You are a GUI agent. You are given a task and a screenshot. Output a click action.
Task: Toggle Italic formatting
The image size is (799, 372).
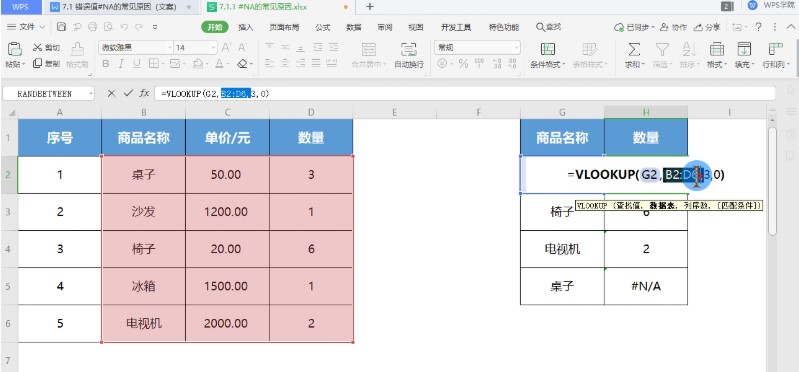point(121,64)
